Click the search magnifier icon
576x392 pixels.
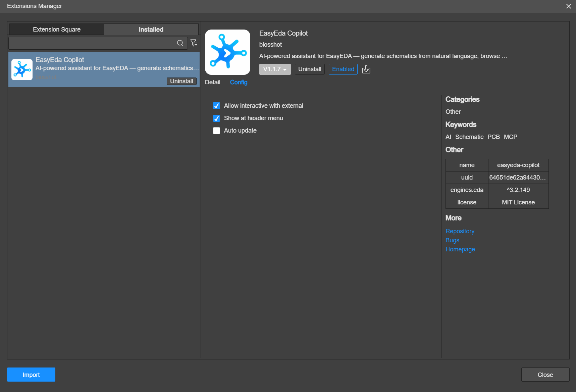click(x=180, y=43)
